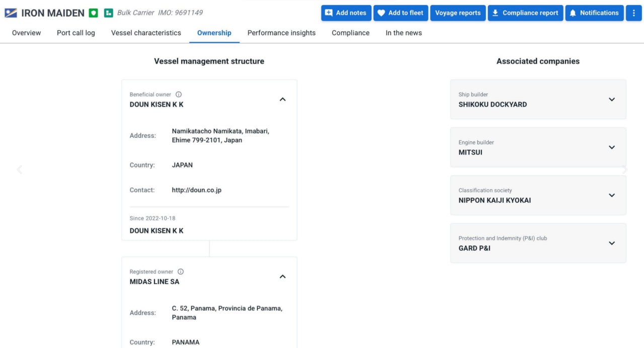Image resolution: width=644 pixels, height=348 pixels.
Task: Expand the Ship builder SHIKOKU DOCKYARD card
Action: [612, 100]
